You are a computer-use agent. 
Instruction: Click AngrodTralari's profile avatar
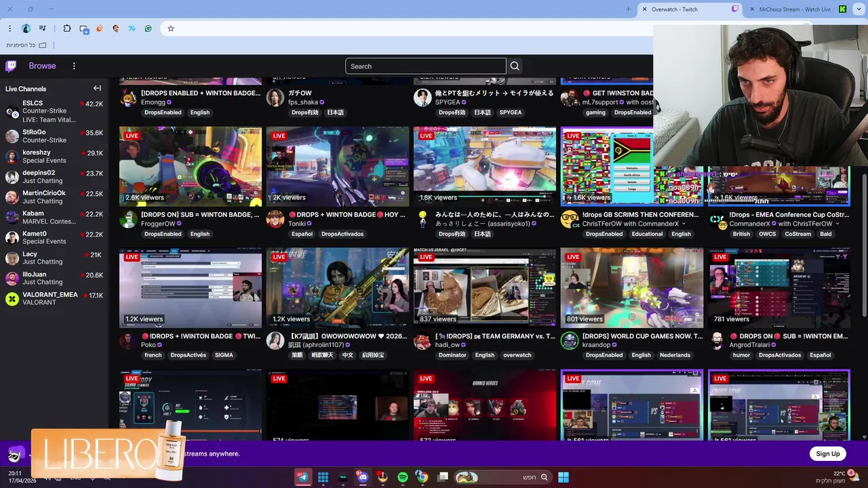(x=717, y=340)
